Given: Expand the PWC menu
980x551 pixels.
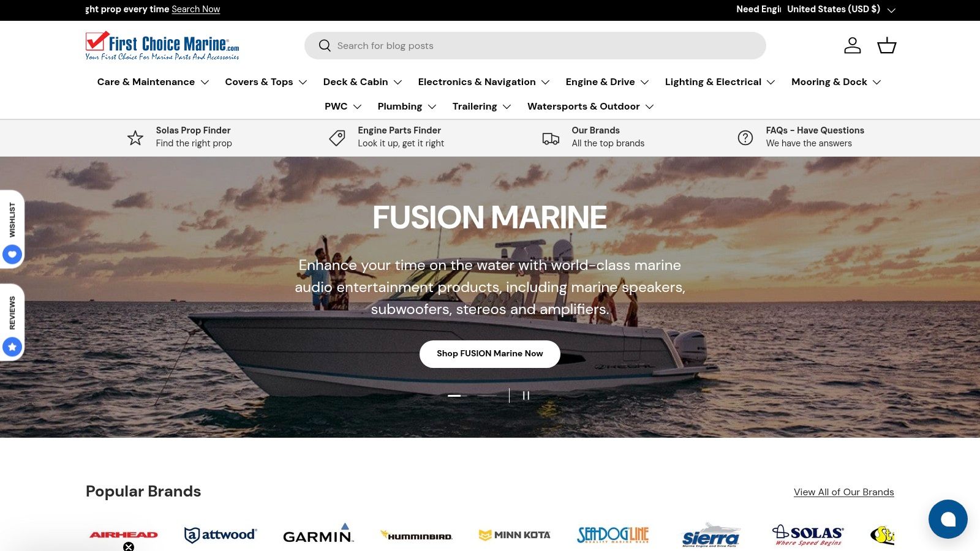Looking at the screenshot, I should 343,107.
